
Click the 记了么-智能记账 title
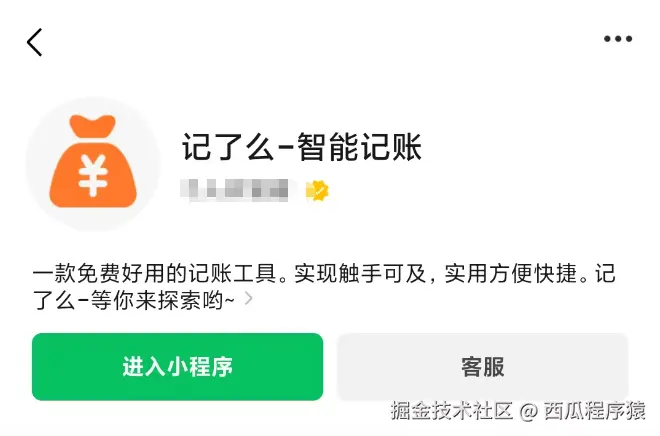(301, 147)
